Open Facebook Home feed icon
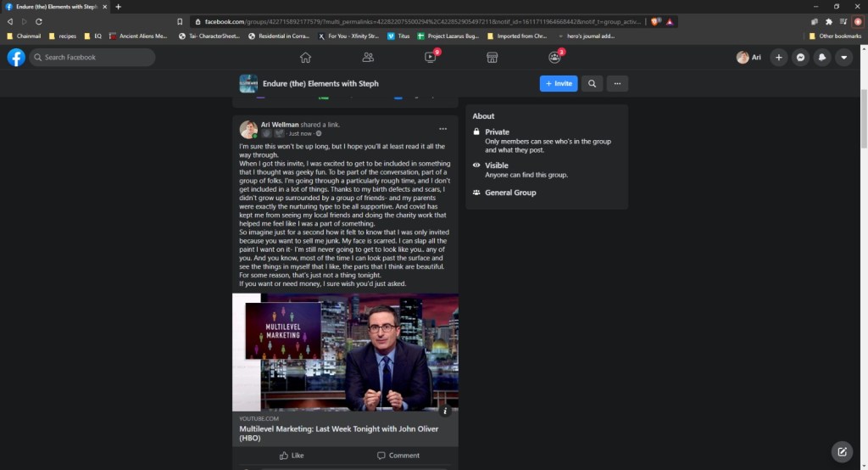 tap(305, 58)
